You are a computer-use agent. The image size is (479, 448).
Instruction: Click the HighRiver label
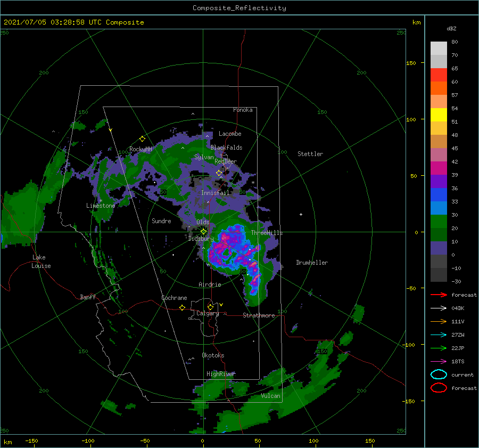221,374
